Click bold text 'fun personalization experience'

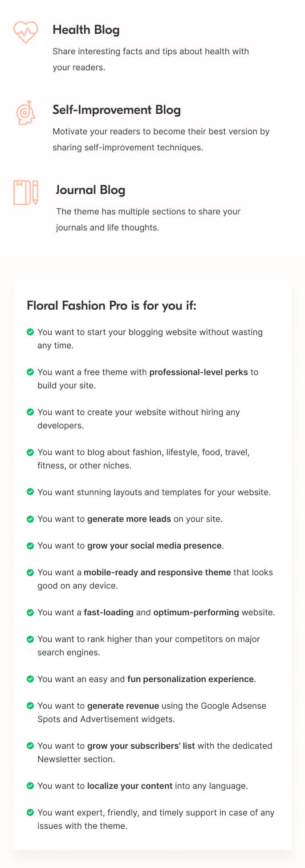[191, 679]
